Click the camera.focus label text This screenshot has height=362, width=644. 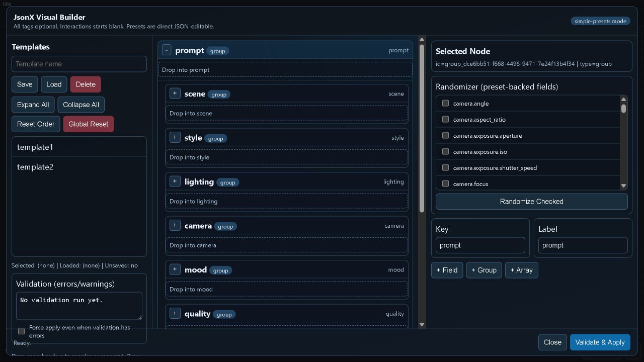click(x=470, y=184)
